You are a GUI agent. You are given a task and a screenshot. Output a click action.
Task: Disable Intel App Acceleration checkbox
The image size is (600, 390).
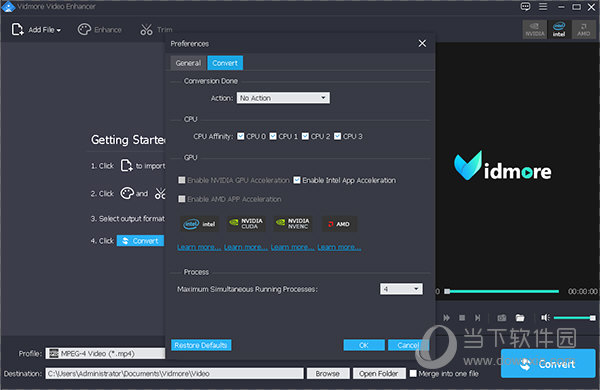pos(297,180)
